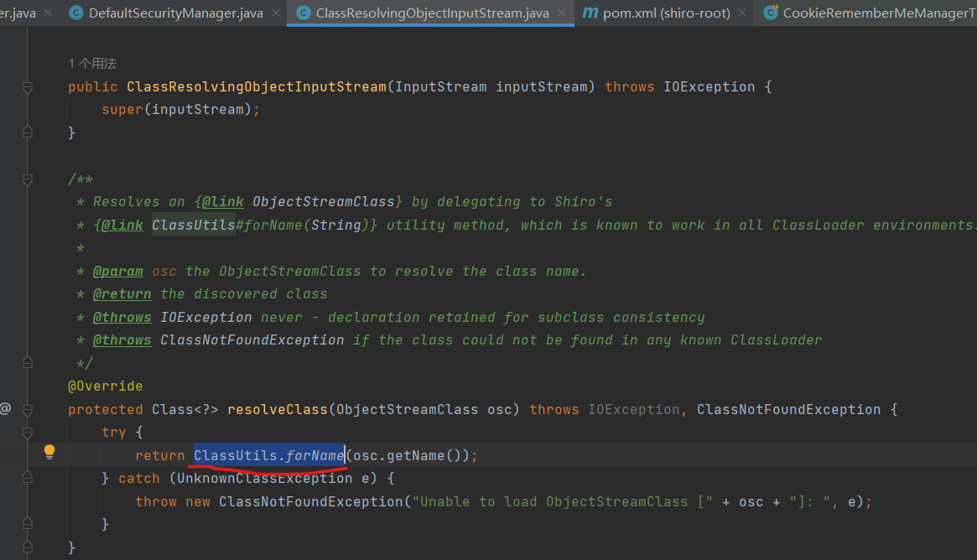Collapse the Javadoc comment block
The width and height of the screenshot is (977, 560).
[x=28, y=179]
